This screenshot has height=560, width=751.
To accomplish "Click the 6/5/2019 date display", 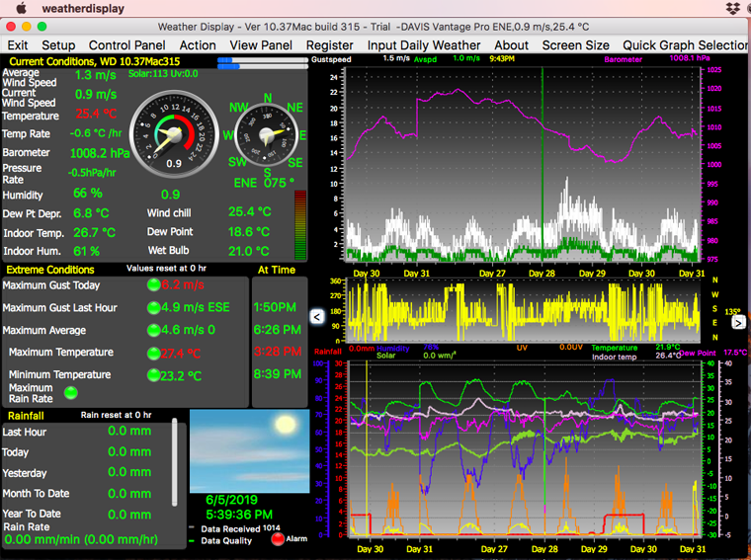I will 232,500.
